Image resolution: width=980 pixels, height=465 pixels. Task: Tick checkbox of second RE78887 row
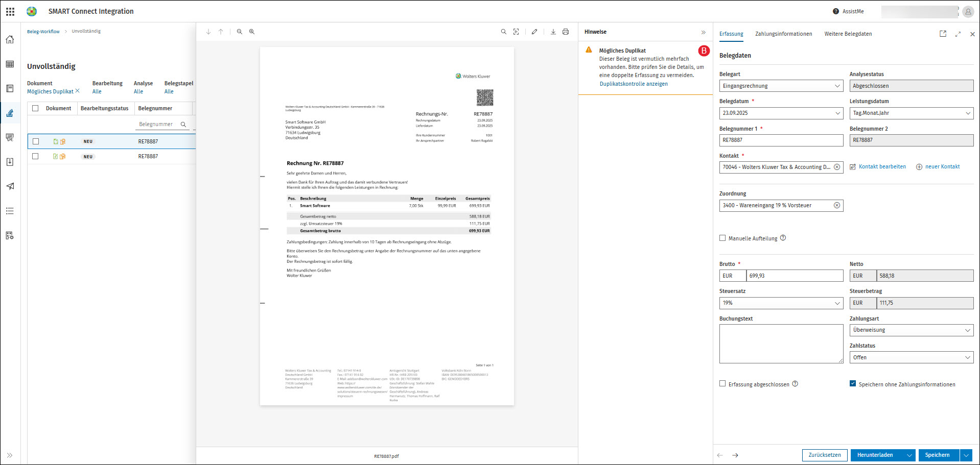tap(36, 156)
